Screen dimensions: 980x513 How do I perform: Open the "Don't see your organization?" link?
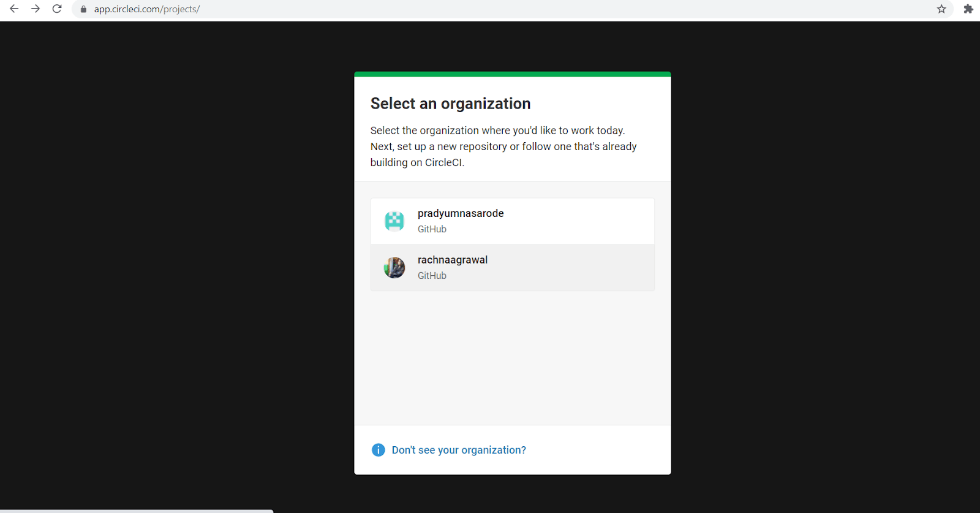coord(459,450)
